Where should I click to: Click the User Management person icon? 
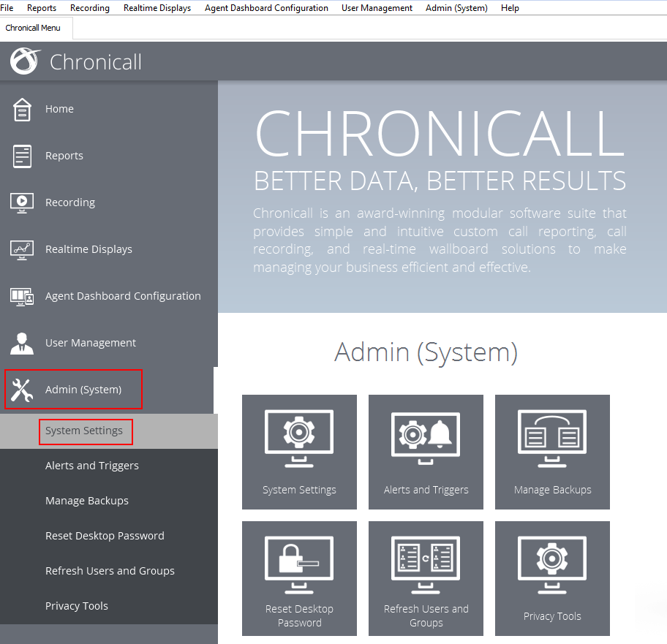click(x=22, y=343)
